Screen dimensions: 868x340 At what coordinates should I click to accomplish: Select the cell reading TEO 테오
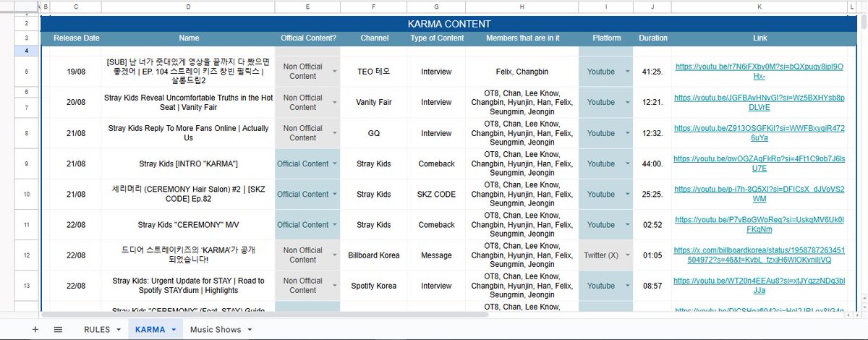point(375,72)
